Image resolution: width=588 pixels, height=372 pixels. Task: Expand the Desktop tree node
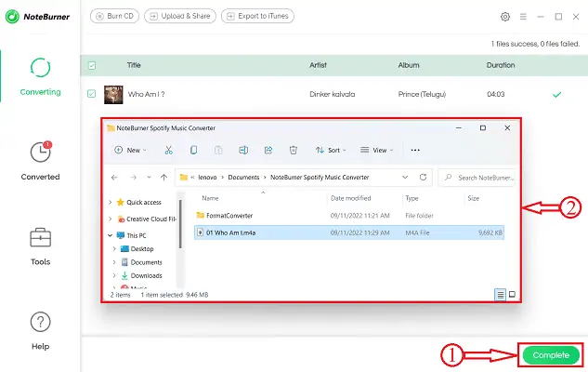tap(114, 249)
